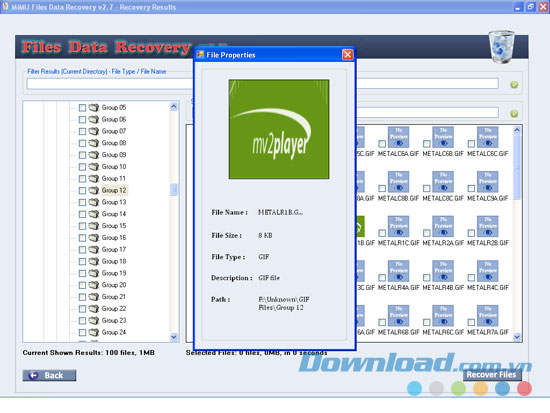Open preview icon for METALC8C.GIF
Screen dimensions: 550x413
coord(443,182)
